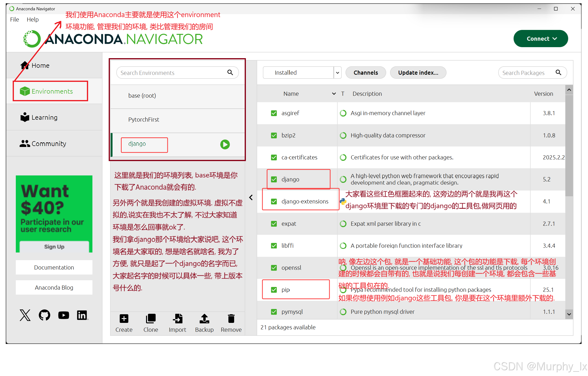Click the Backup environment icon

204,319
